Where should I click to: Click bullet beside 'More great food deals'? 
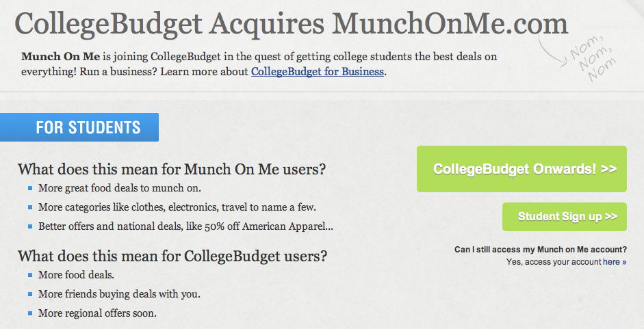coord(31,188)
